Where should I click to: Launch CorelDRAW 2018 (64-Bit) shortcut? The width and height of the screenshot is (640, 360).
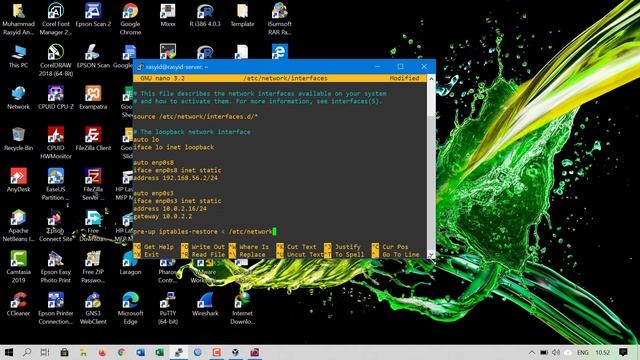click(56, 60)
